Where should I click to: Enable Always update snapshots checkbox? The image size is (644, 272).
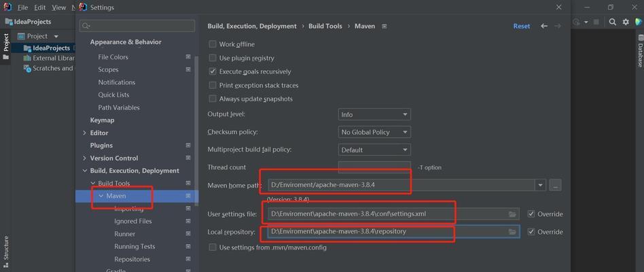click(x=213, y=99)
